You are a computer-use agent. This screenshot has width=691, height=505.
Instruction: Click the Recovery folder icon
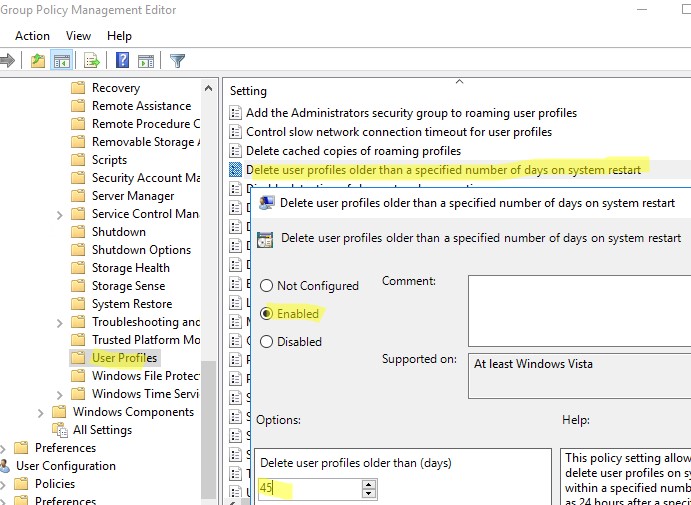pos(78,88)
